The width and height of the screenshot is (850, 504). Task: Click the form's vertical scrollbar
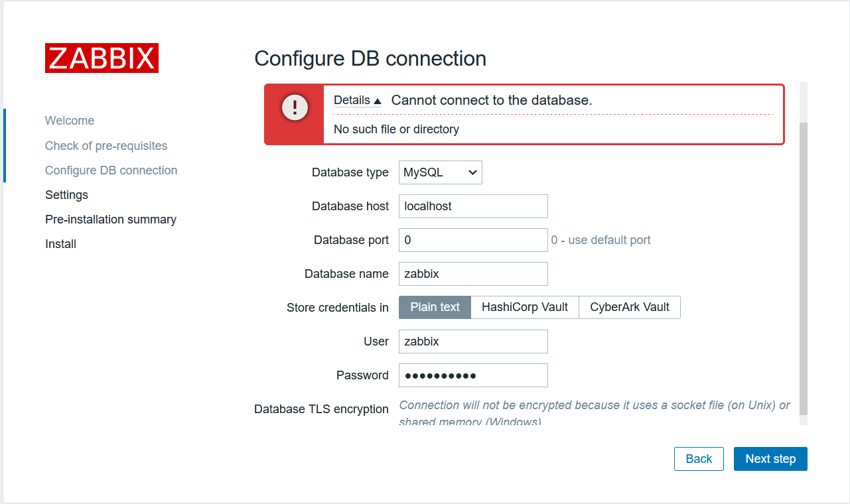(x=803, y=265)
